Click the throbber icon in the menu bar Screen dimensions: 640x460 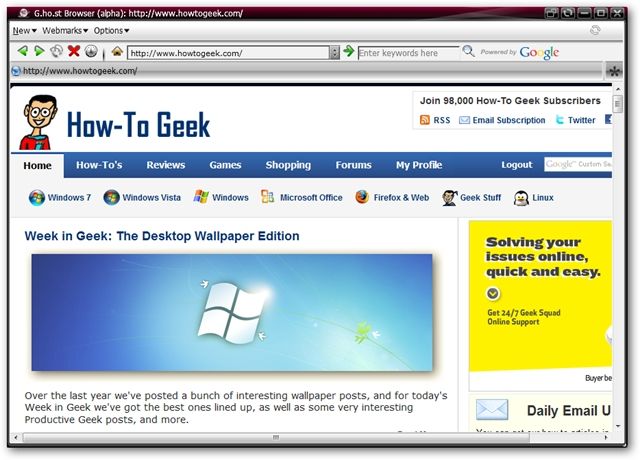(x=595, y=30)
